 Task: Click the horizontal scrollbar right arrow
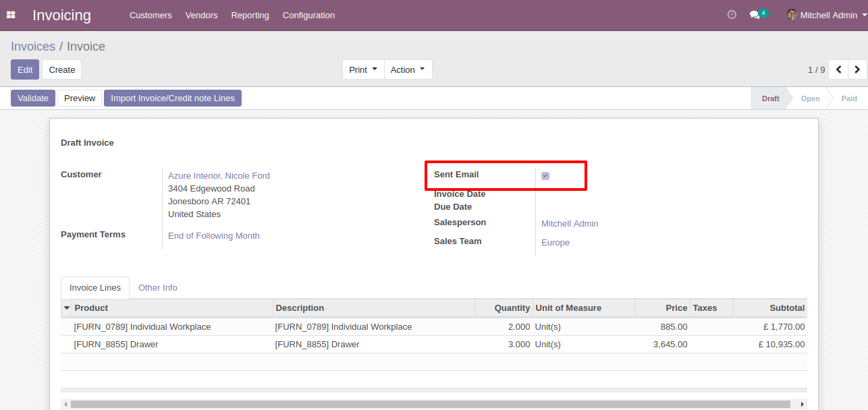click(x=803, y=404)
